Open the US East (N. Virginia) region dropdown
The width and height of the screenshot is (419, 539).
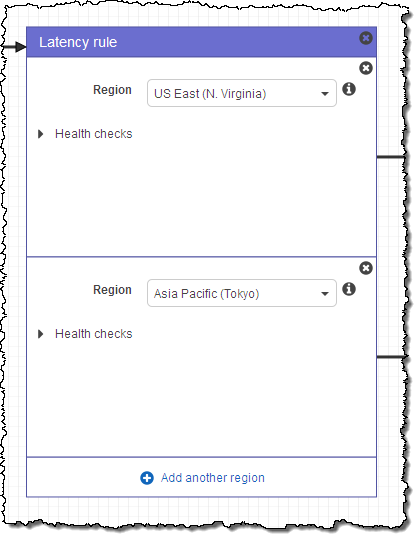[x=242, y=93]
